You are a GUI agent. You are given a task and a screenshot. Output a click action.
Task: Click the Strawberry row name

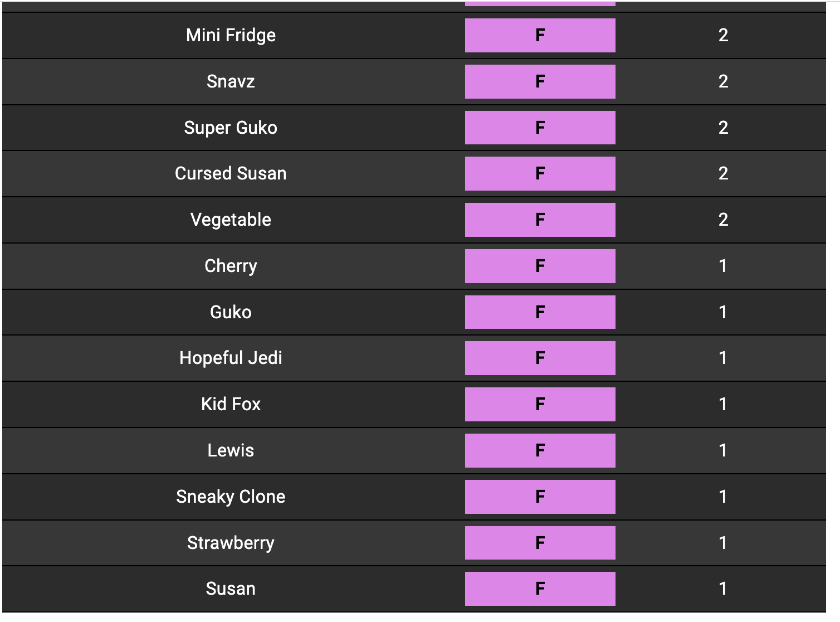231,543
